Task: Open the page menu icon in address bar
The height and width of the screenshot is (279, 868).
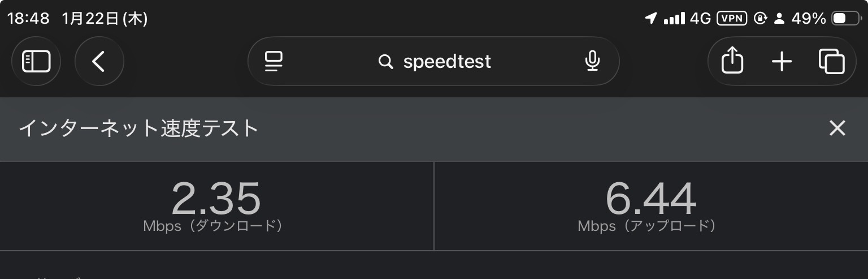Action: pyautogui.click(x=274, y=61)
